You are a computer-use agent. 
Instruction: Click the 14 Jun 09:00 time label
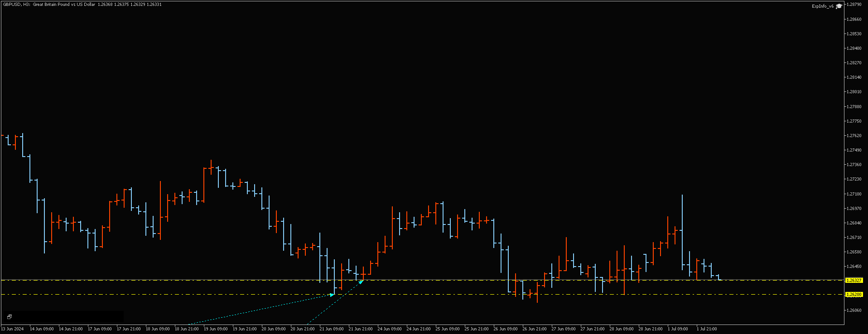[42, 329]
